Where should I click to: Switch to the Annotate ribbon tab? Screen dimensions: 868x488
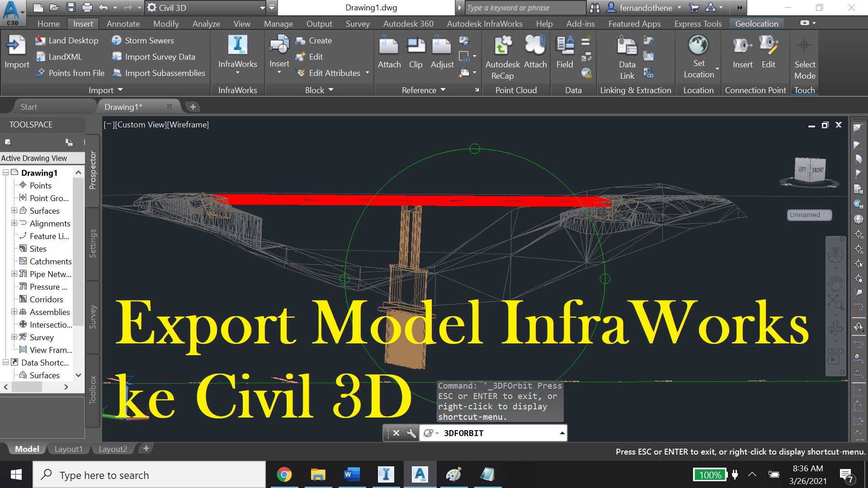pos(123,23)
